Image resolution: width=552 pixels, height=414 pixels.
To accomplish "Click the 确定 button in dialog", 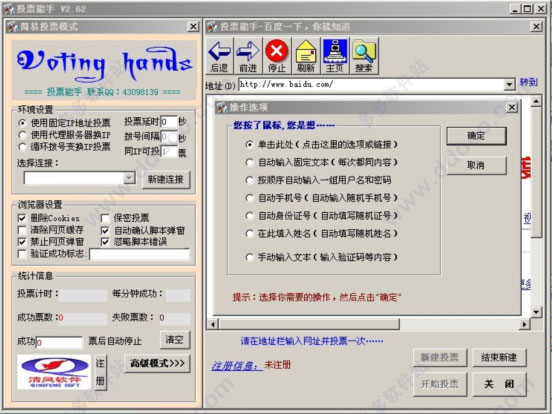I will click(476, 136).
